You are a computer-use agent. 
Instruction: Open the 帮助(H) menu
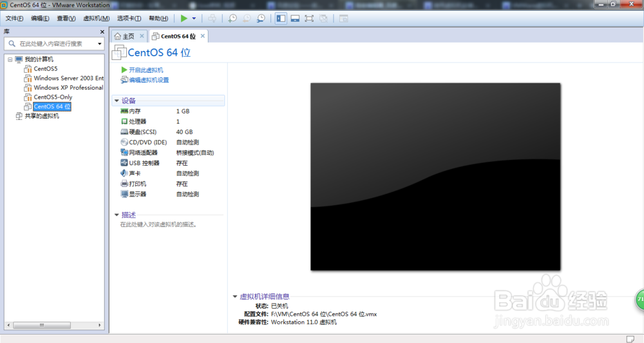click(x=158, y=18)
